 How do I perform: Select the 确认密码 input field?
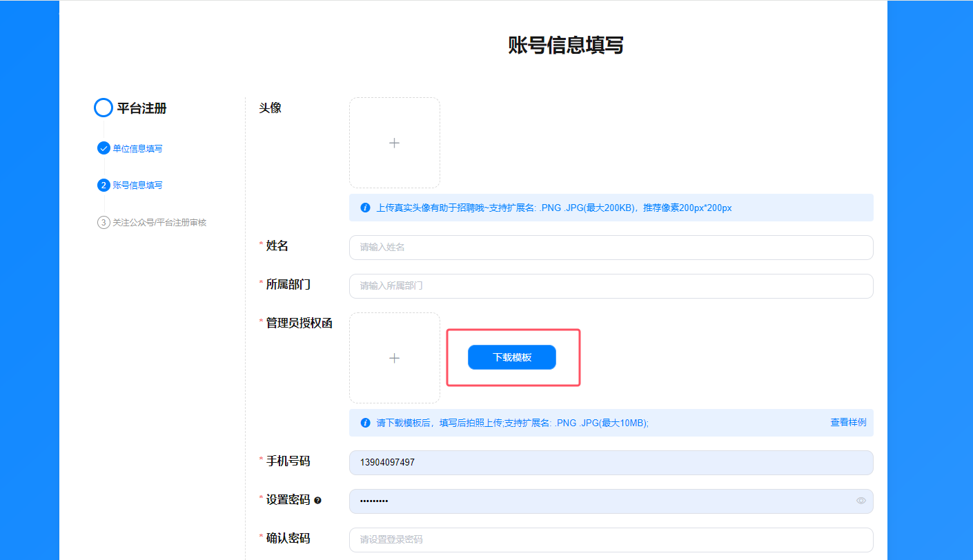[611, 540]
